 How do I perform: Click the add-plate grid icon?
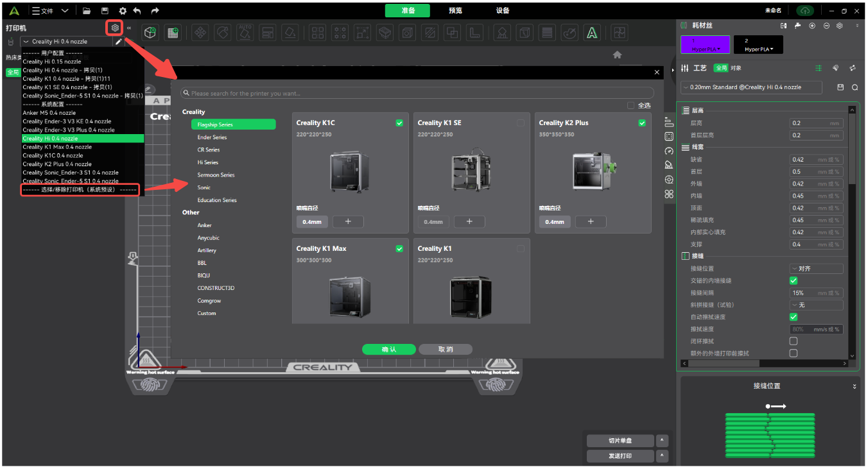172,32
